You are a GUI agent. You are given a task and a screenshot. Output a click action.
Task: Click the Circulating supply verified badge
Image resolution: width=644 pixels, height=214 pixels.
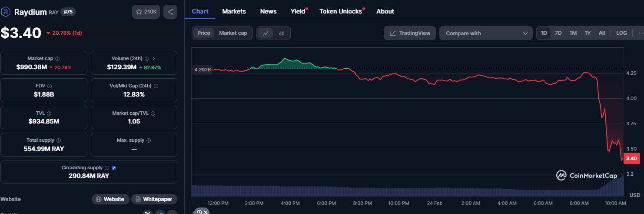pos(114,168)
